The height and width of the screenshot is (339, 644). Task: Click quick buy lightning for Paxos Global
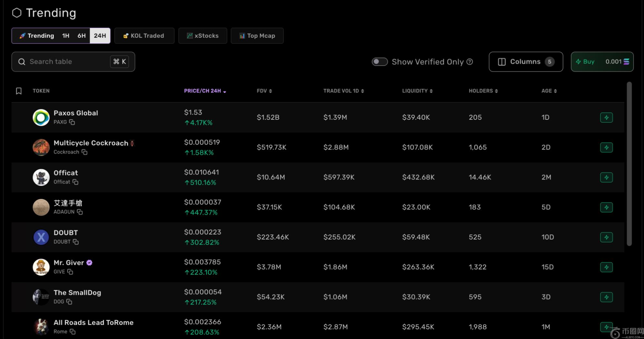pos(606,118)
